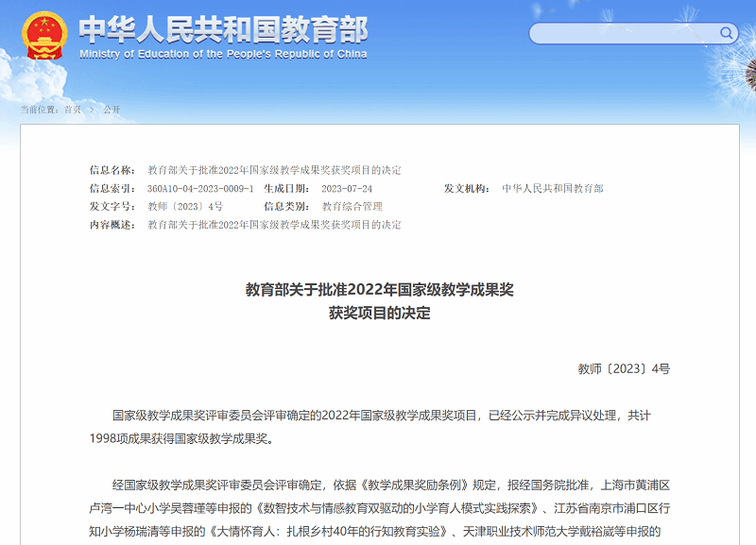Click the document number 教师〔2023〕4号 in info table
Image resolution: width=756 pixels, height=545 pixels.
pos(185,206)
